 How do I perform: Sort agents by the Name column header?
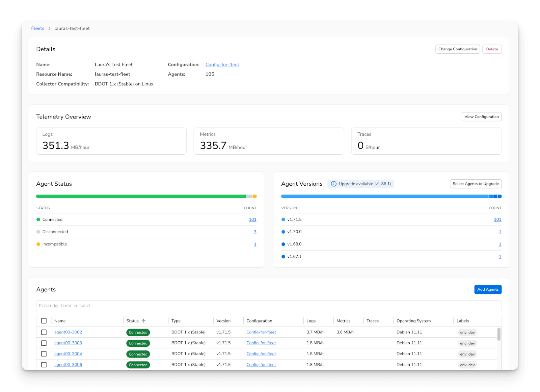60,321
